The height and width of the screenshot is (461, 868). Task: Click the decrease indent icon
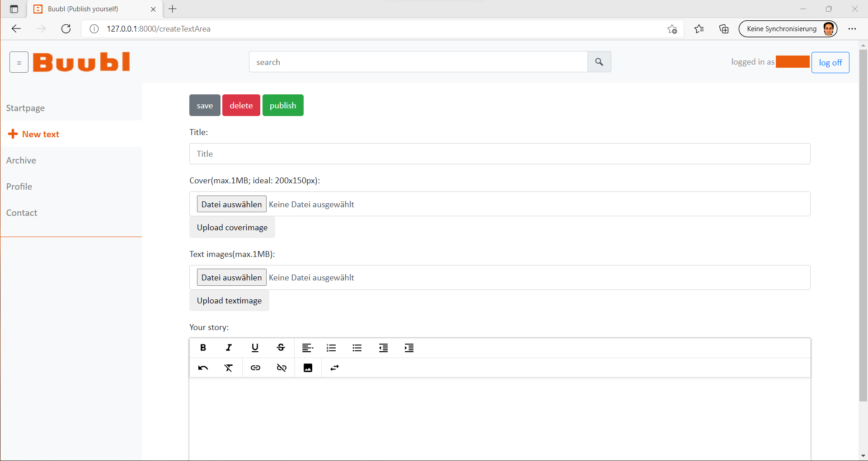[383, 348]
